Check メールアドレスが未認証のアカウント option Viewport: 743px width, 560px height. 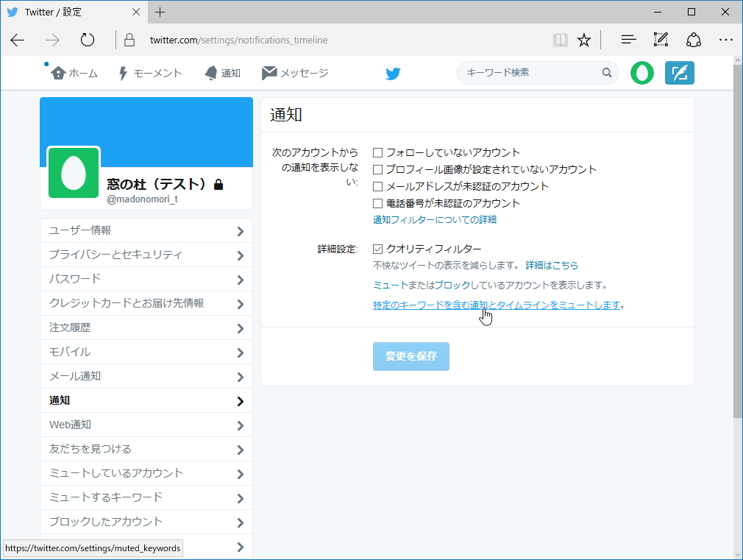pos(377,186)
